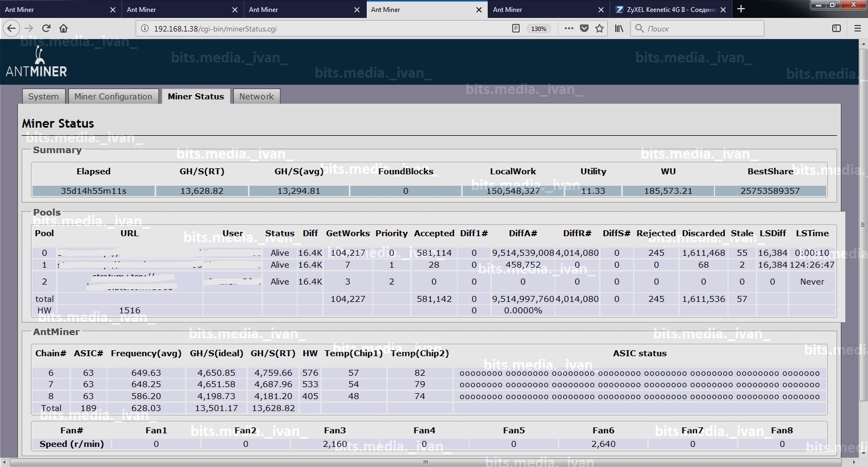Select the chain 7 frequency 648.25
The width and height of the screenshot is (868, 467).
pyautogui.click(x=146, y=384)
